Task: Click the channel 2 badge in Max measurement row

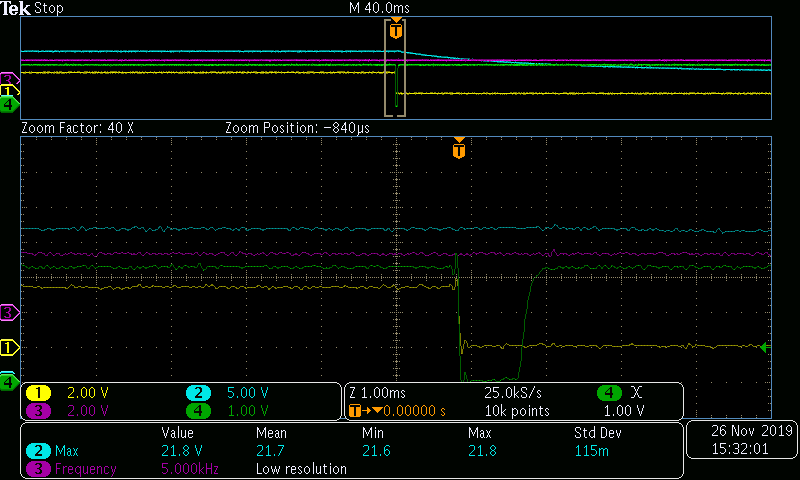Action: (x=38, y=451)
